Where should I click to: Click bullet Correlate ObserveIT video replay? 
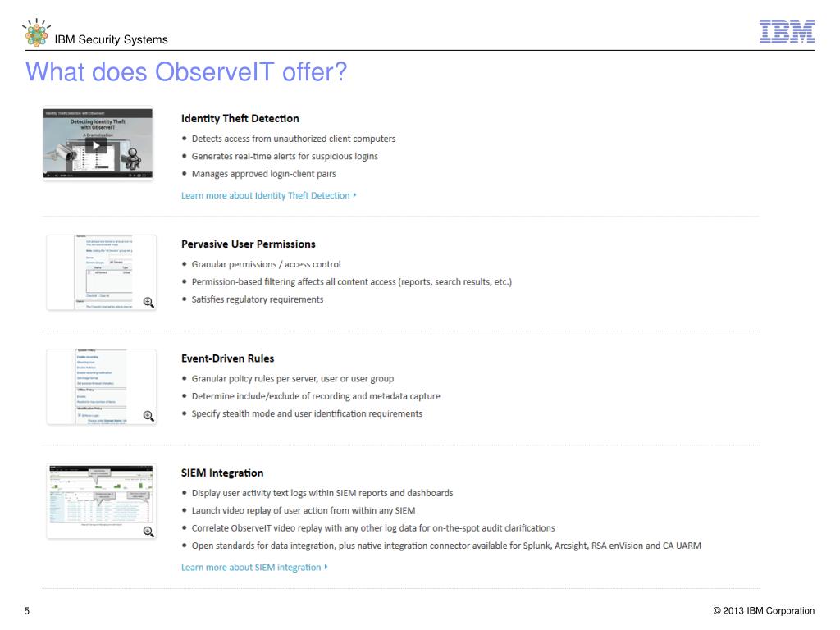(x=373, y=528)
